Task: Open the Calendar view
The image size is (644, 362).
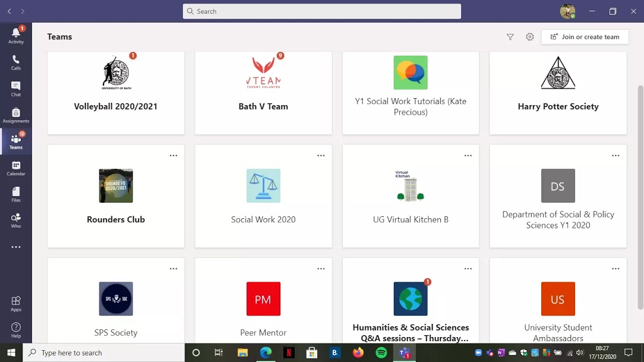Action: click(x=15, y=168)
